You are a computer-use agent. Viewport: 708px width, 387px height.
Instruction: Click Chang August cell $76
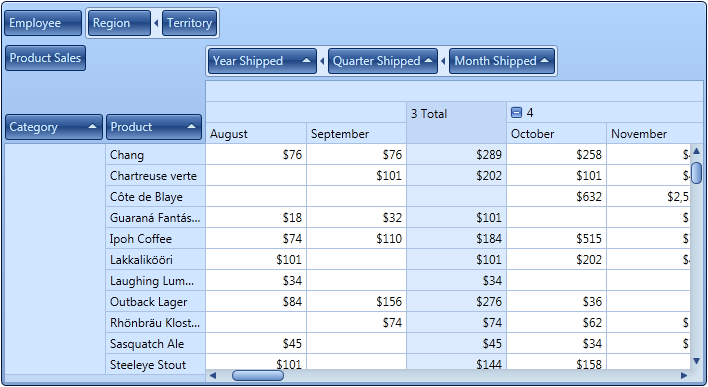coord(256,155)
